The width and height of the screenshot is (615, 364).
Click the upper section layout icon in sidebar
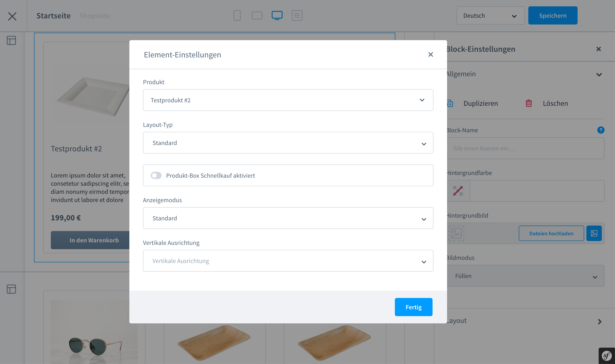(11, 40)
